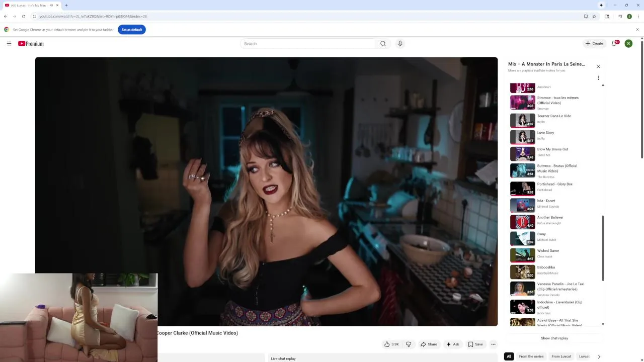The height and width of the screenshot is (362, 644).
Task: Set Chrome as default browser
Action: click(132, 30)
